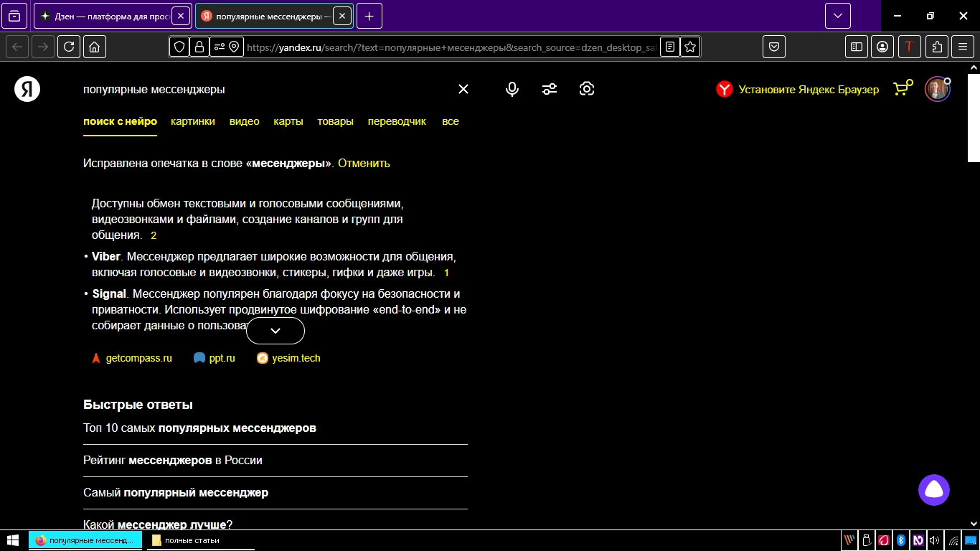Open search settings sliders icon

550,89
